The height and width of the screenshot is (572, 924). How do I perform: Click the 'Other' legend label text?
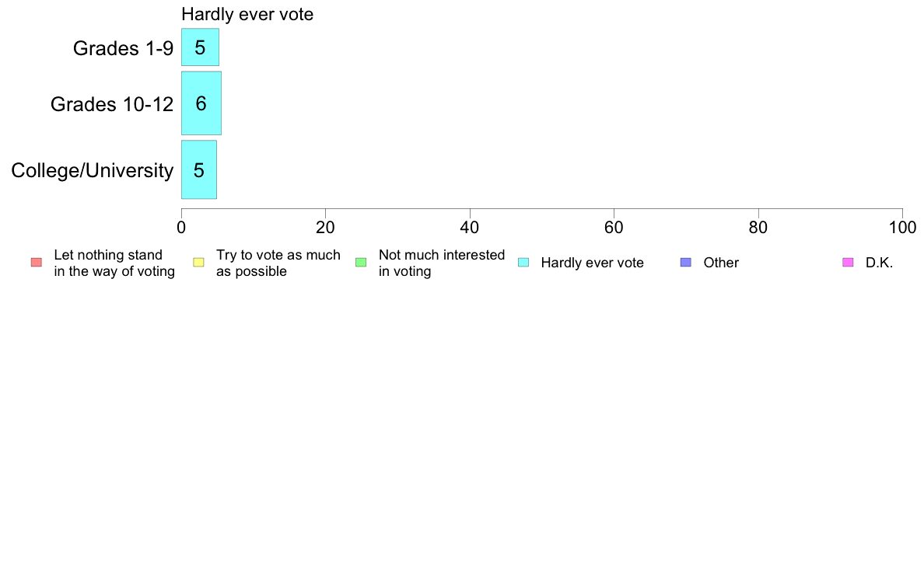pos(721,263)
